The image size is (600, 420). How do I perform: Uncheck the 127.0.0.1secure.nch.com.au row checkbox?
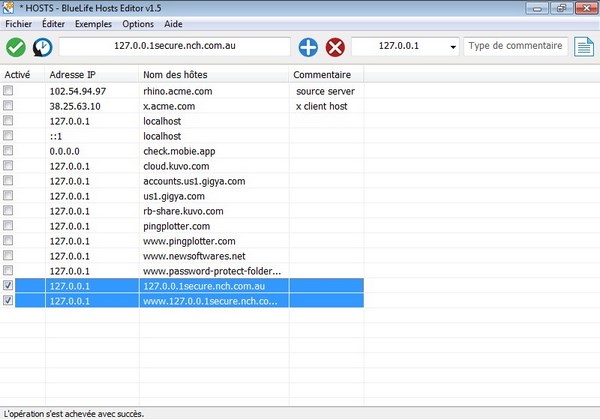click(x=8, y=285)
